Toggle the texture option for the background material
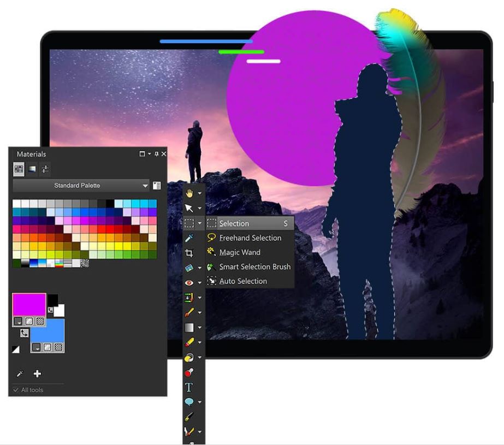 [59, 348]
